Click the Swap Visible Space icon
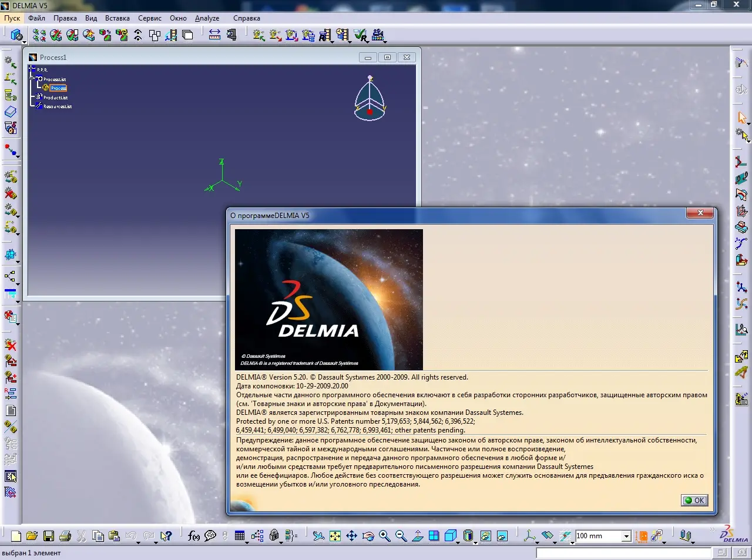This screenshot has height=560, width=752. (x=502, y=536)
